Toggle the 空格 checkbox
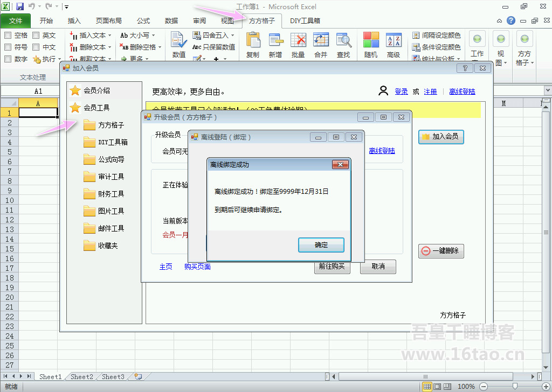This screenshot has height=392, width=552. 8,35
